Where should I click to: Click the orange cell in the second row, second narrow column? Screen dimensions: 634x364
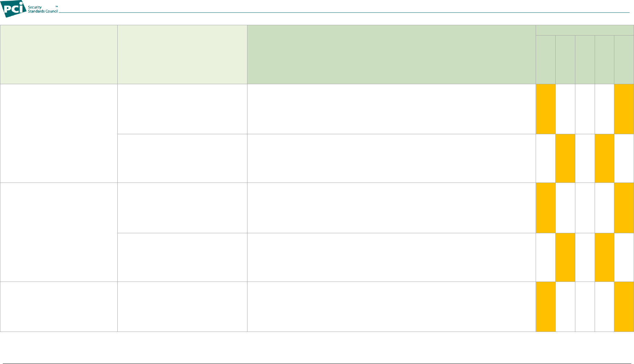565,158
